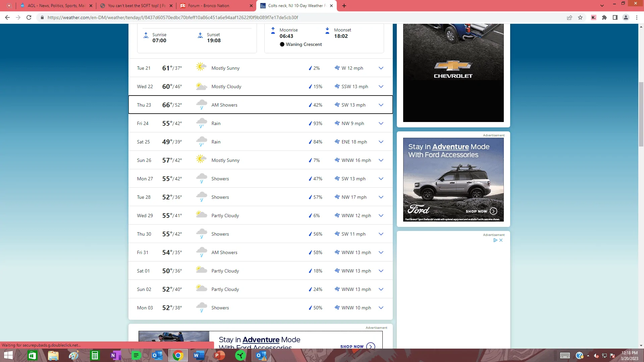
Task: Click the Moonset icon
Action: coord(327,31)
